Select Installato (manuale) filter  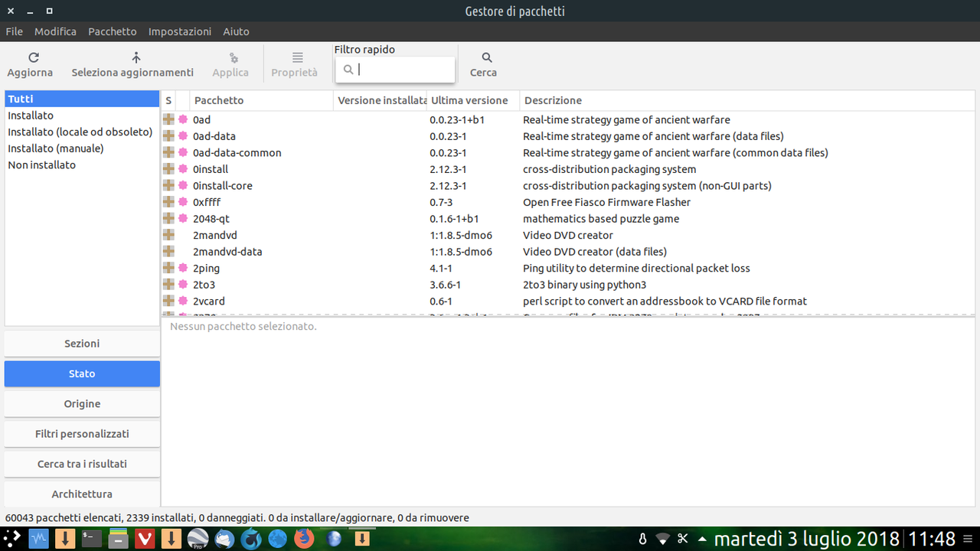tap(82, 148)
